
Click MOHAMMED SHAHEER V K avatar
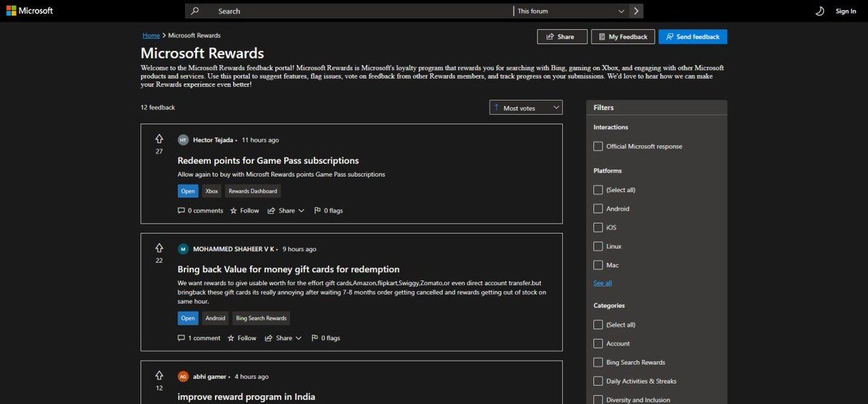(x=183, y=249)
